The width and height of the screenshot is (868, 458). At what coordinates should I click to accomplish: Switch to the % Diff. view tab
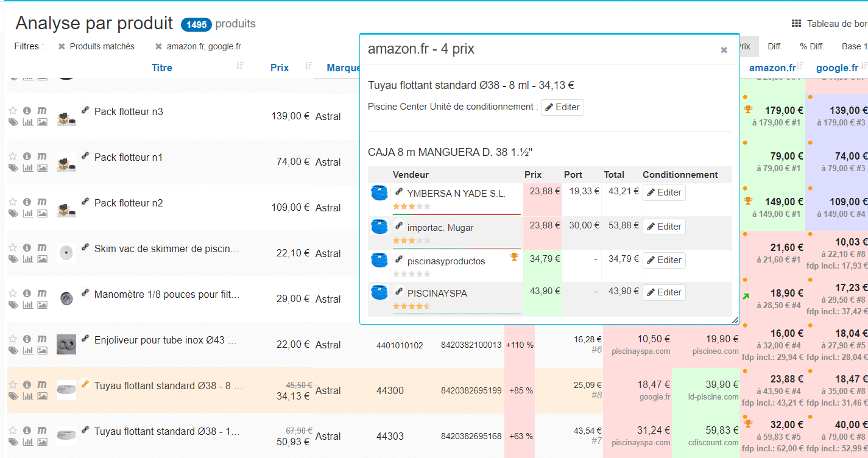pos(812,46)
